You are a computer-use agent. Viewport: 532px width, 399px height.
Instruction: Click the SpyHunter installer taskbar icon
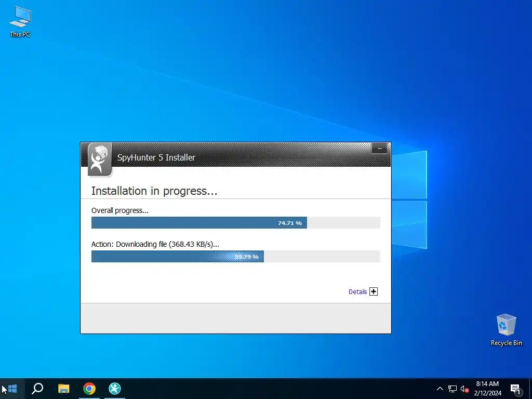pyautogui.click(x=115, y=389)
